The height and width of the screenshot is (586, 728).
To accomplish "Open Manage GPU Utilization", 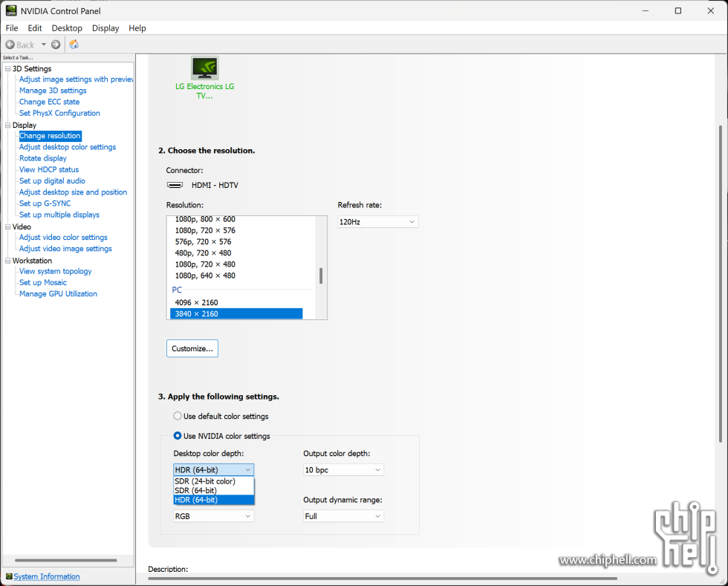I will click(58, 294).
